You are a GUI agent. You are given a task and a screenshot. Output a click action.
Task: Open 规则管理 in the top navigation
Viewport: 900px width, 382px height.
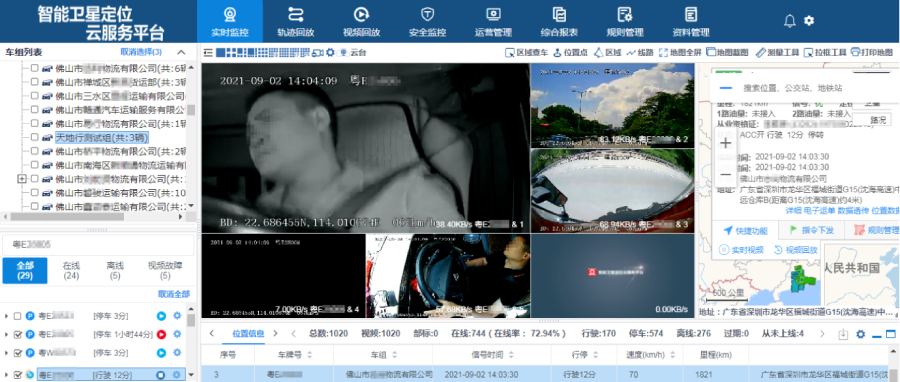tap(625, 21)
